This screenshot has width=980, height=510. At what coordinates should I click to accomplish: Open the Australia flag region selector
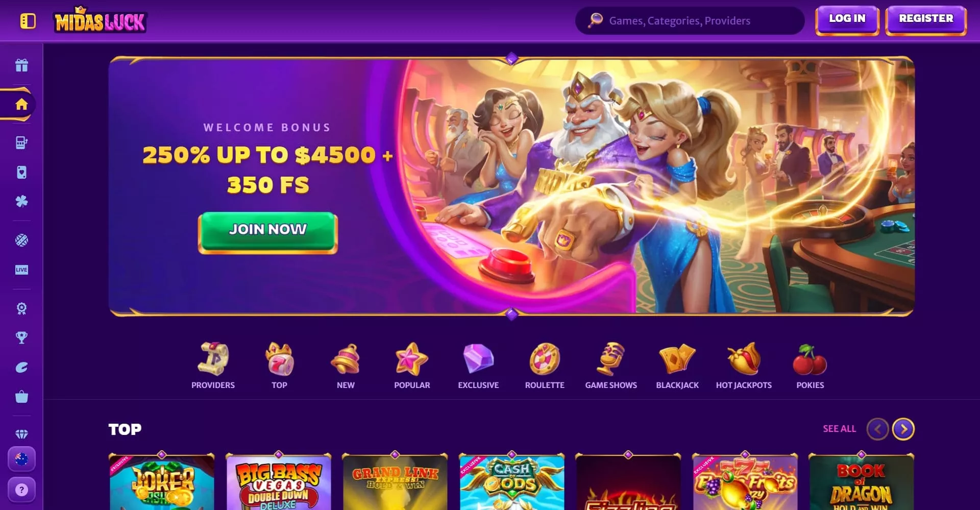point(21,459)
